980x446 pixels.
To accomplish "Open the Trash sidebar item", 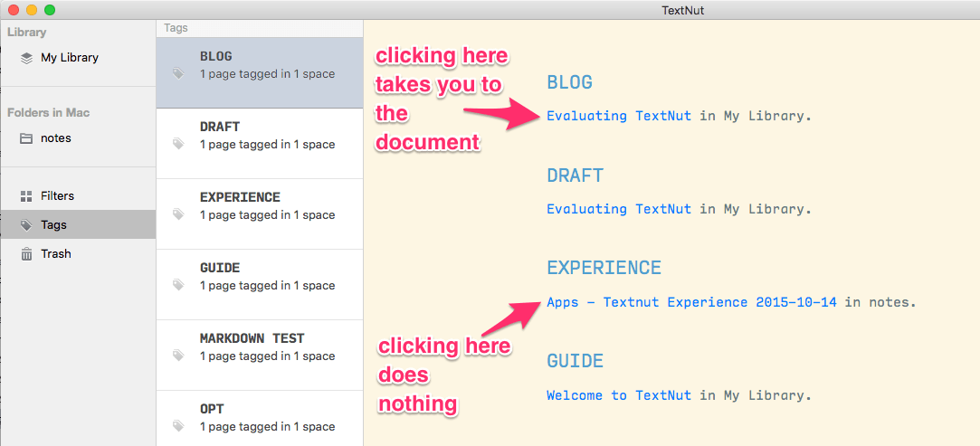I will (78, 254).
